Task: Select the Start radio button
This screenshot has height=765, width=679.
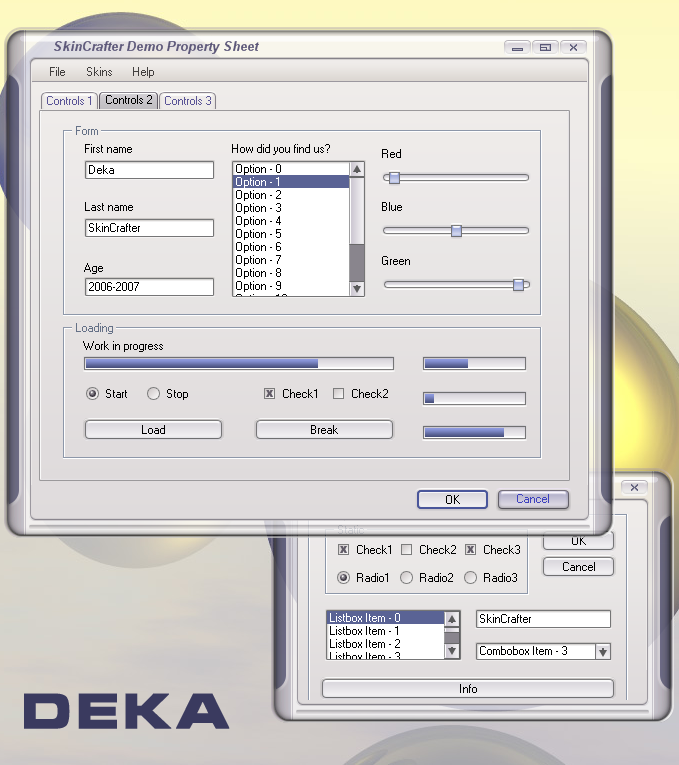Action: (92, 394)
